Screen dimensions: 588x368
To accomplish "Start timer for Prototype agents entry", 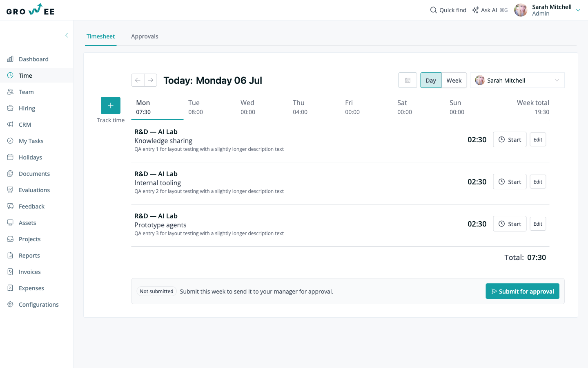I will [510, 224].
